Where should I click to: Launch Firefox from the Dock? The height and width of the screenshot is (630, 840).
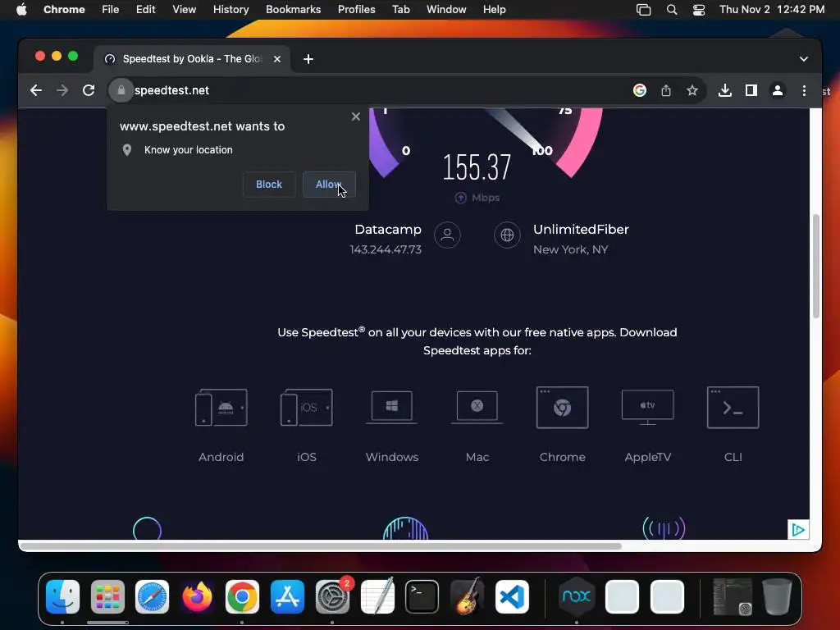pyautogui.click(x=197, y=596)
